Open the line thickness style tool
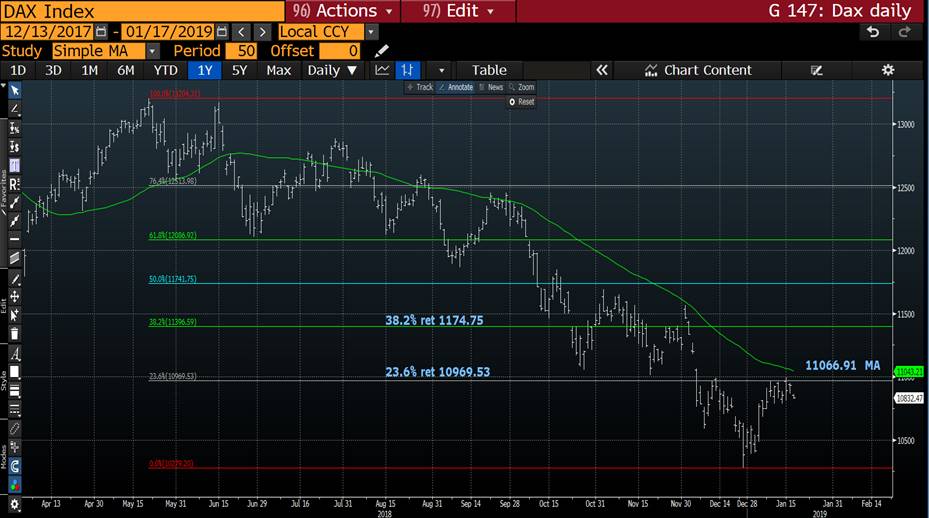Image resolution: width=929 pixels, height=518 pixels. [15, 391]
